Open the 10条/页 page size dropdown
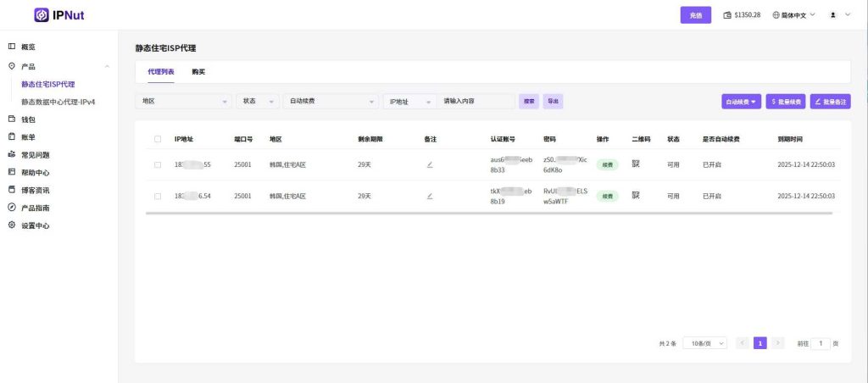This screenshot has height=383, width=868. (x=705, y=343)
